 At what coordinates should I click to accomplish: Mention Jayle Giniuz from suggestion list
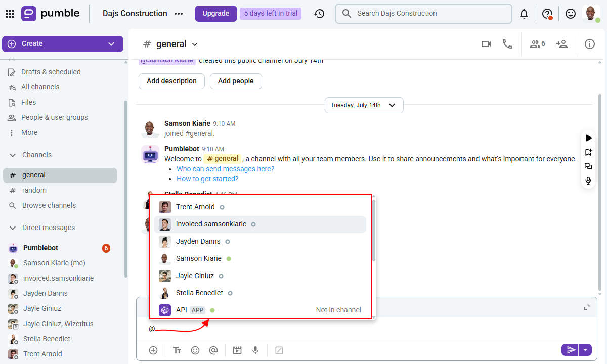pos(260,276)
